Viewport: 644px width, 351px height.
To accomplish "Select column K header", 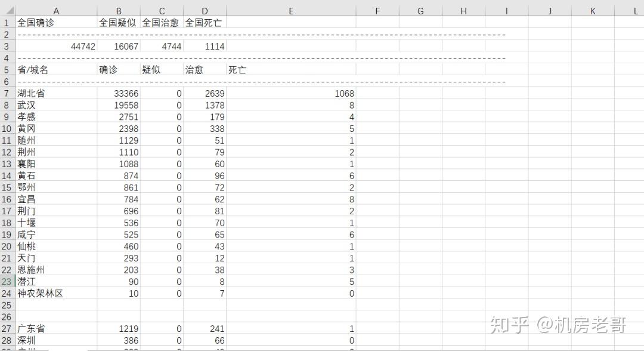I will (x=593, y=11).
